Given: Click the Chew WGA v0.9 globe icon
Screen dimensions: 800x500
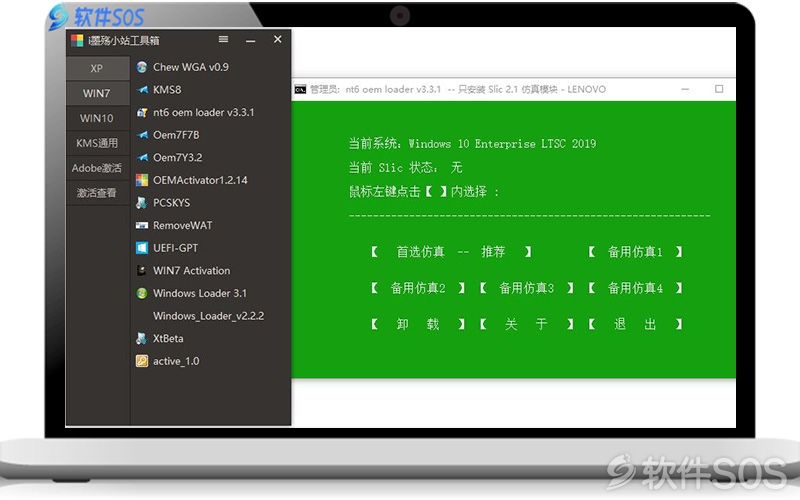Looking at the screenshot, I should (142, 67).
